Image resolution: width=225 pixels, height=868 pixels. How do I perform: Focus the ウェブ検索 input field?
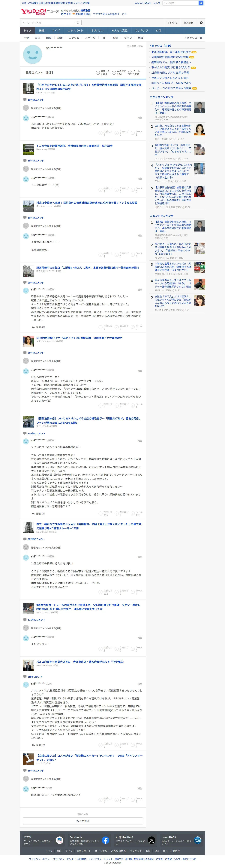tap(180, 3)
